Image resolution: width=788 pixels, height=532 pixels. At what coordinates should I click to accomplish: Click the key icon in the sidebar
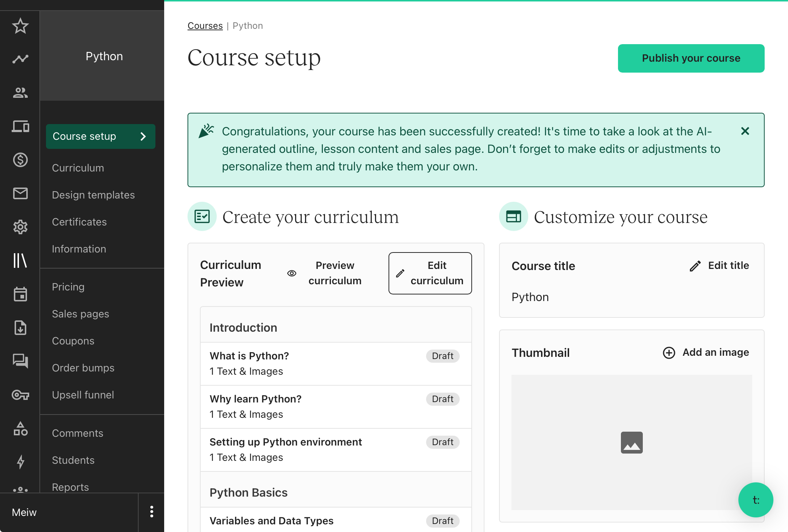[x=20, y=395]
